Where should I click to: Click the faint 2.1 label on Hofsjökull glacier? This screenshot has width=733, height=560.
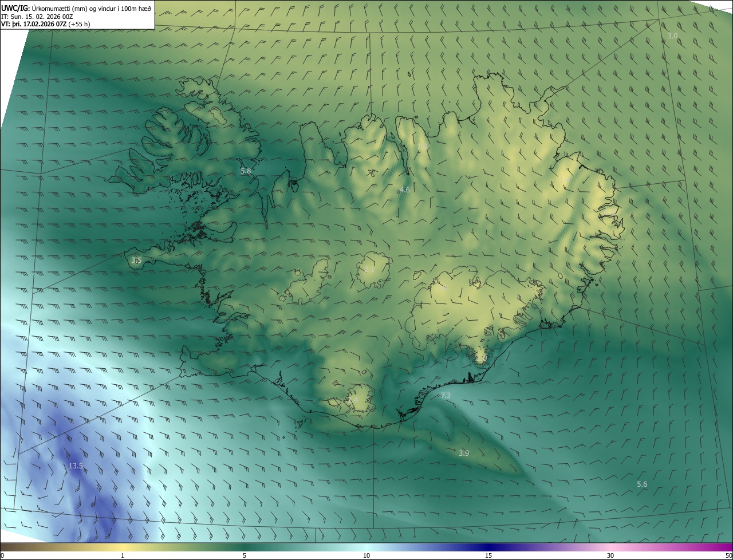click(369, 270)
